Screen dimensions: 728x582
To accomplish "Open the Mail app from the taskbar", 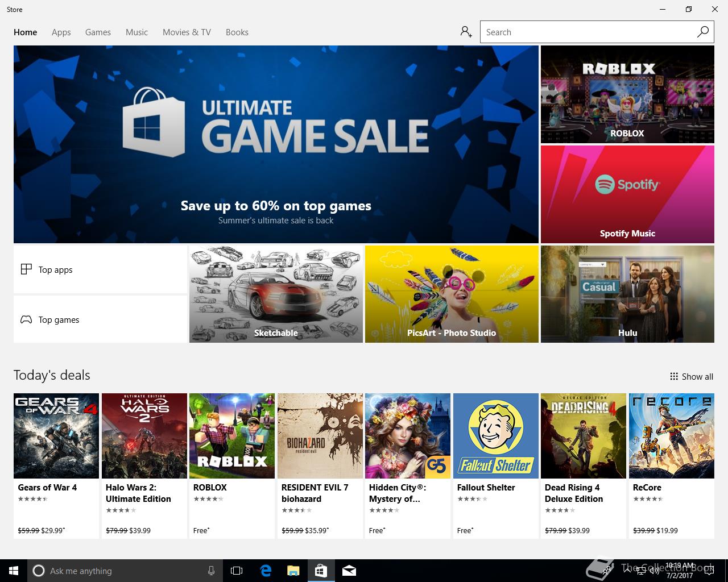I will click(349, 571).
